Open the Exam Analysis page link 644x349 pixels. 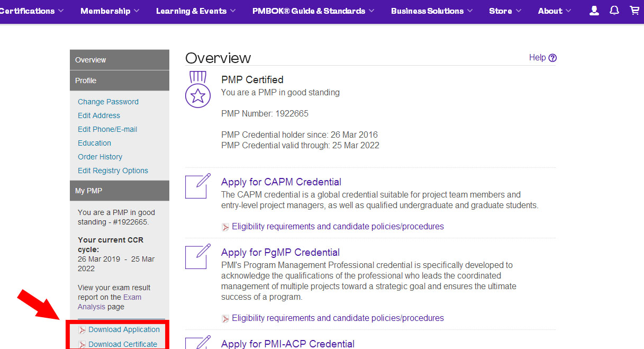tap(110, 302)
